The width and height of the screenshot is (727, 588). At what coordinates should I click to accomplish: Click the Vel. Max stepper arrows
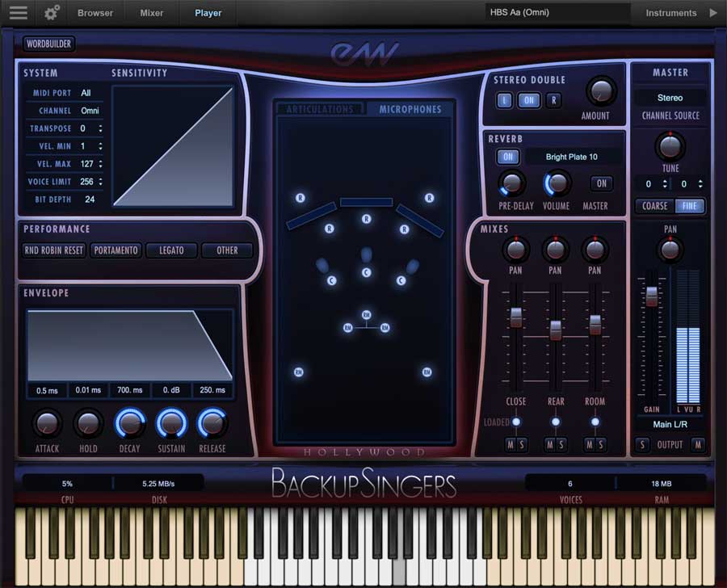click(100, 164)
